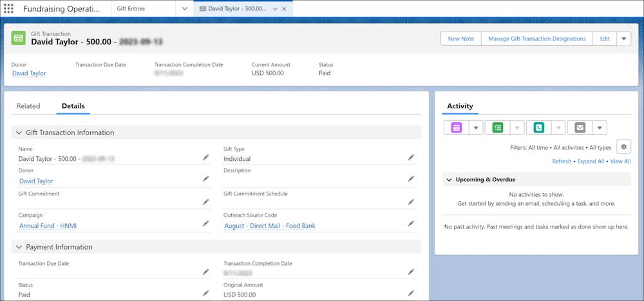
Task: Click the Individual gift type value
Action: point(237,159)
